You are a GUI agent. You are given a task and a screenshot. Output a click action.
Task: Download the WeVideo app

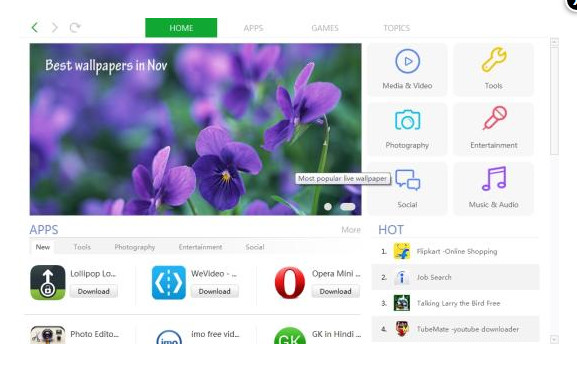coord(215,291)
